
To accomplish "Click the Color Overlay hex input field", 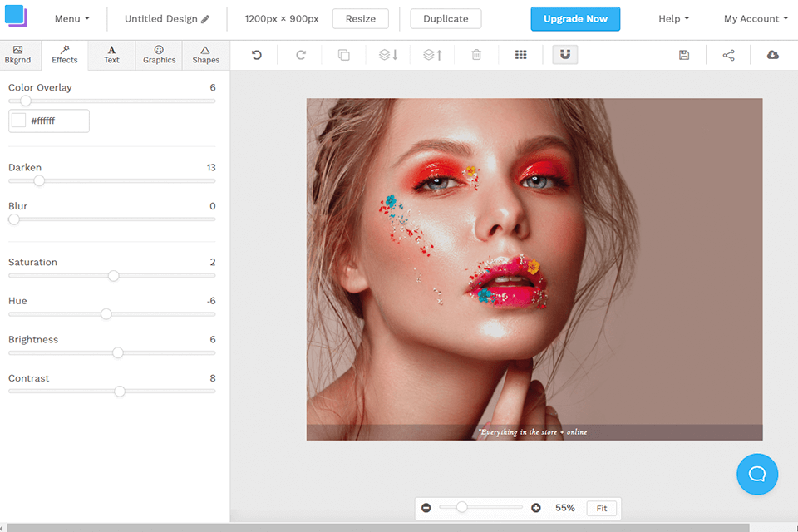I will coord(57,121).
